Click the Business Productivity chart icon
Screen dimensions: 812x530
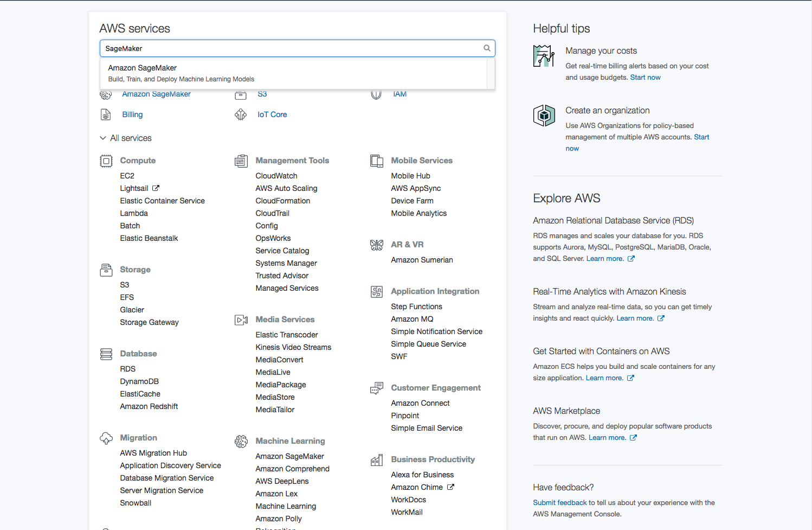click(377, 460)
